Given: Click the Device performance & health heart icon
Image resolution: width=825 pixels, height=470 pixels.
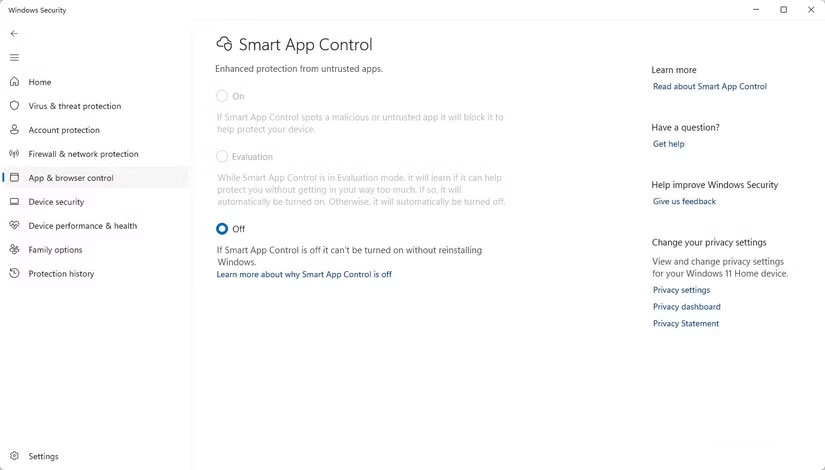Looking at the screenshot, I should point(14,226).
